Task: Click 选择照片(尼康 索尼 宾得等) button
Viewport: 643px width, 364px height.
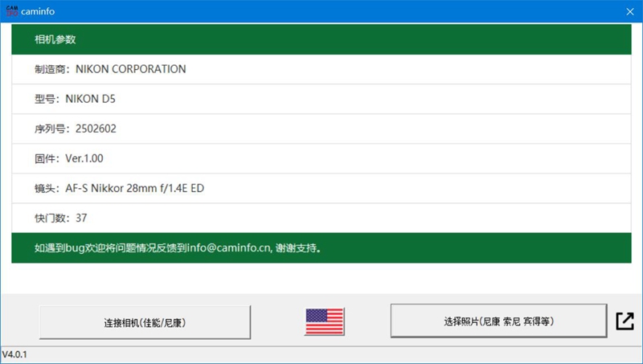Action: click(x=498, y=321)
